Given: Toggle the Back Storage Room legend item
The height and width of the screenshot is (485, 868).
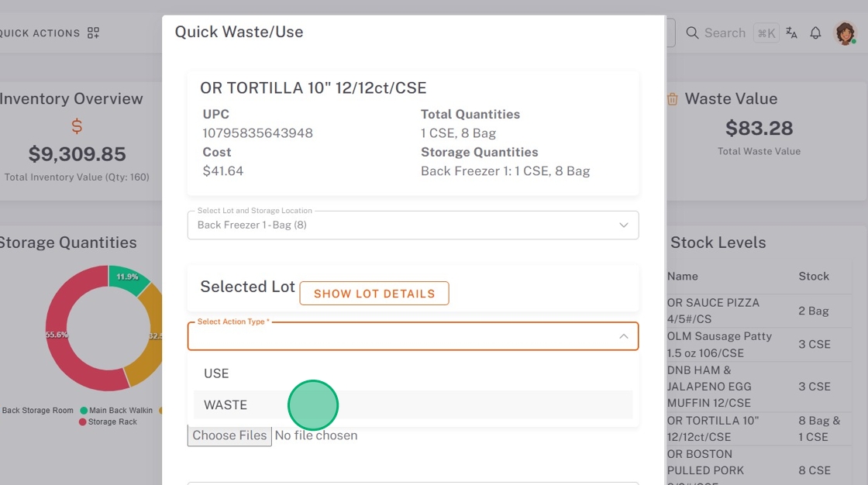Looking at the screenshot, I should [x=37, y=411].
